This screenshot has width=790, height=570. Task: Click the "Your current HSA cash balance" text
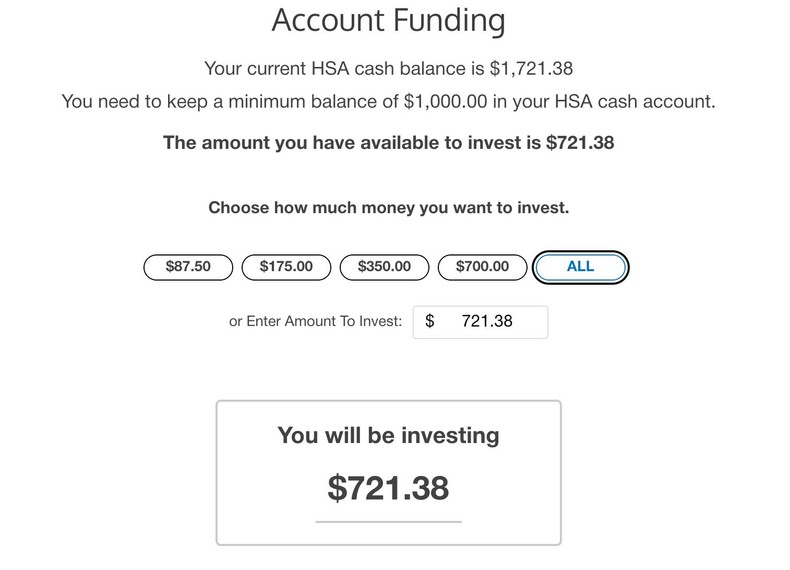pyautogui.click(x=335, y=69)
